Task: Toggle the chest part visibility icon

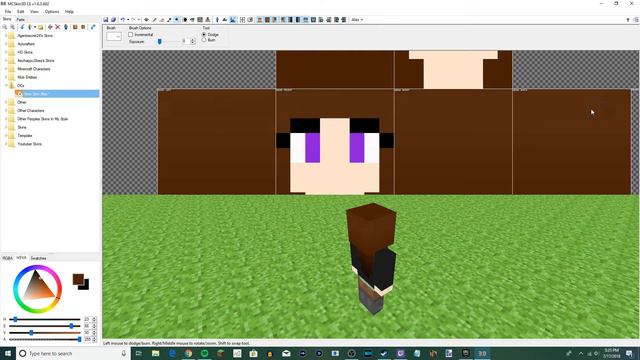Action: coord(267,20)
